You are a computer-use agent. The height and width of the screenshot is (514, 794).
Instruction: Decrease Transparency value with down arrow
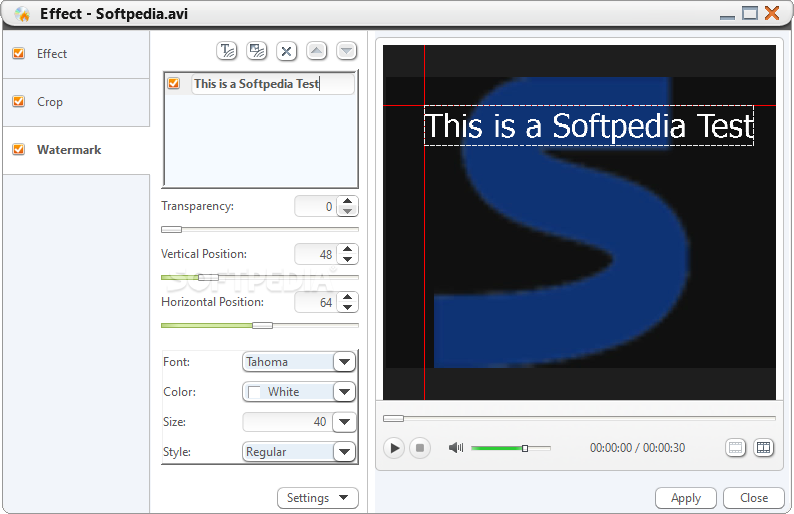click(x=347, y=211)
